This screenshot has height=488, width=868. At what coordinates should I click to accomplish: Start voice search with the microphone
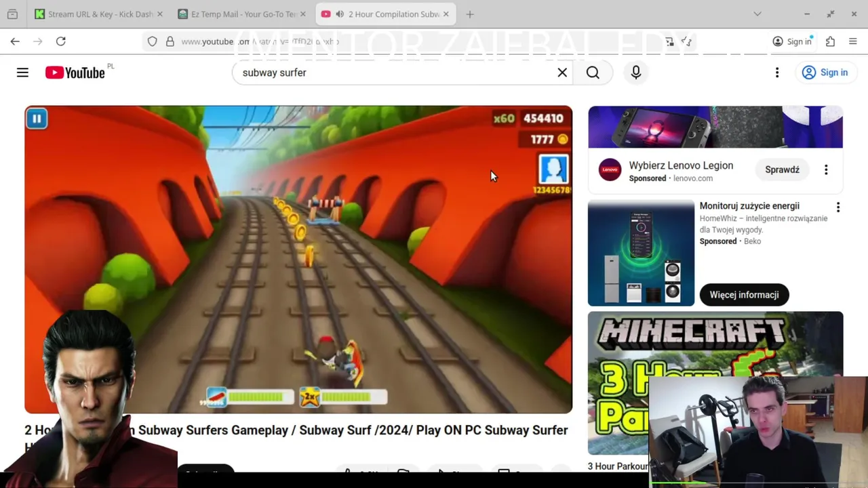(x=636, y=73)
